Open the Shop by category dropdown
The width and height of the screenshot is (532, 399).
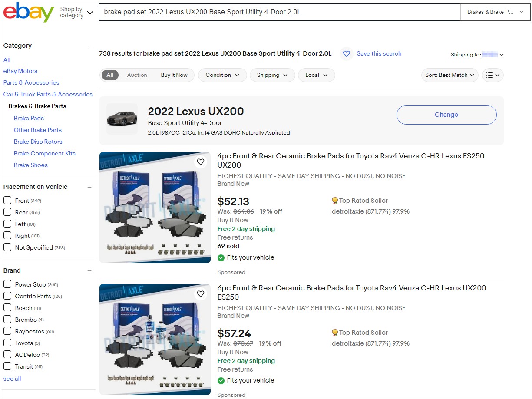[76, 12]
